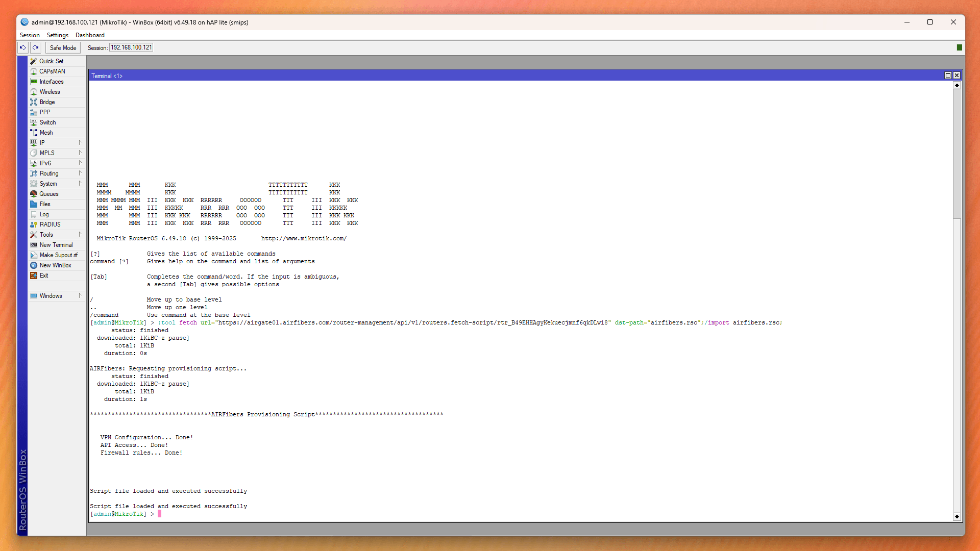Click the Make Supout.rif entry
Image resolution: width=980 pixels, height=551 pixels.
[x=58, y=255]
